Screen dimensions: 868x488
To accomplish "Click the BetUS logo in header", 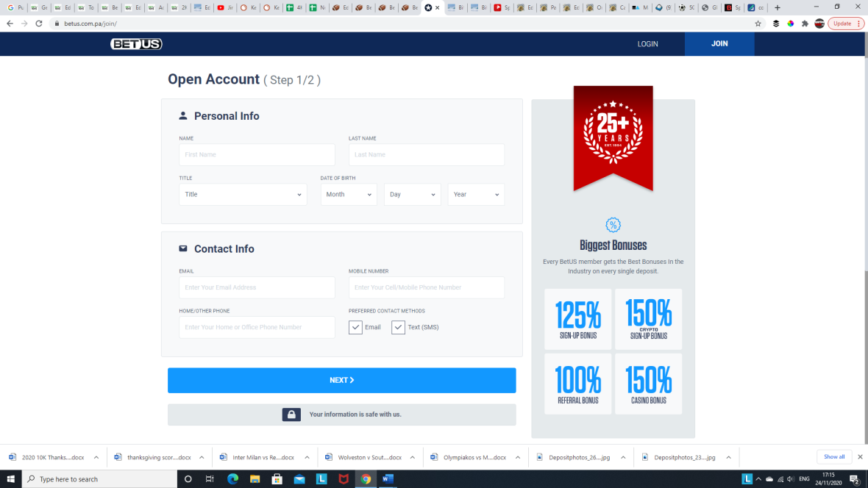I will tap(136, 44).
